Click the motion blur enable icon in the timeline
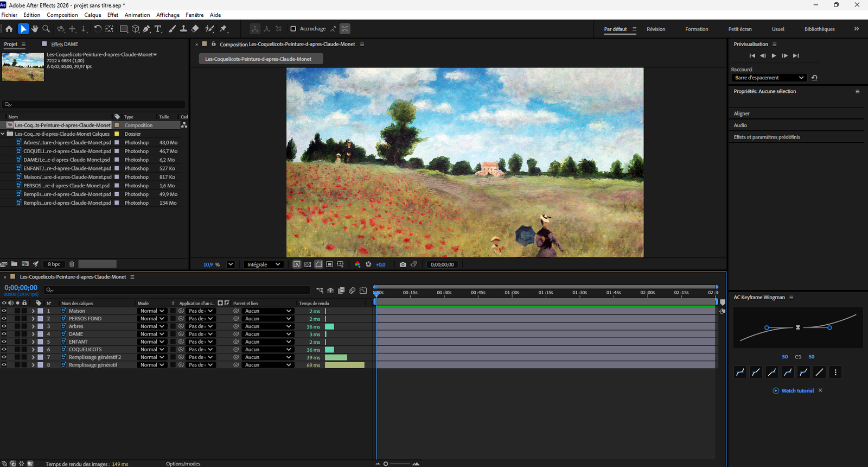The height and width of the screenshot is (467, 868). 352,291
